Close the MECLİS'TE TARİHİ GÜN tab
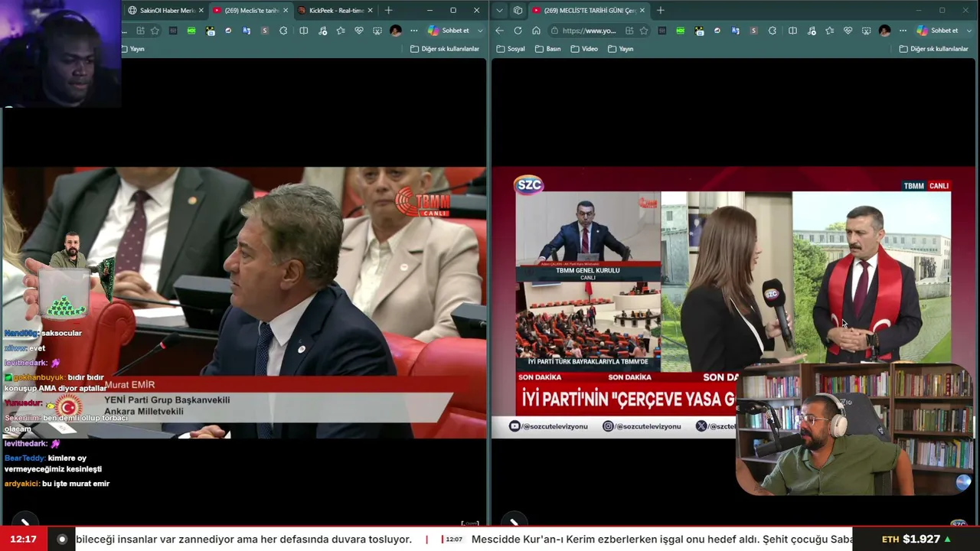Image resolution: width=980 pixels, height=551 pixels. (x=642, y=11)
